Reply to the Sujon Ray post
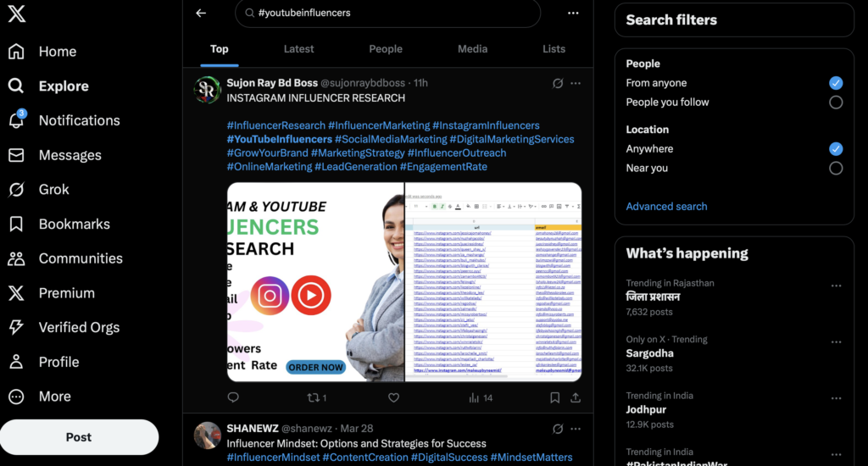This screenshot has width=868, height=466. (x=233, y=397)
